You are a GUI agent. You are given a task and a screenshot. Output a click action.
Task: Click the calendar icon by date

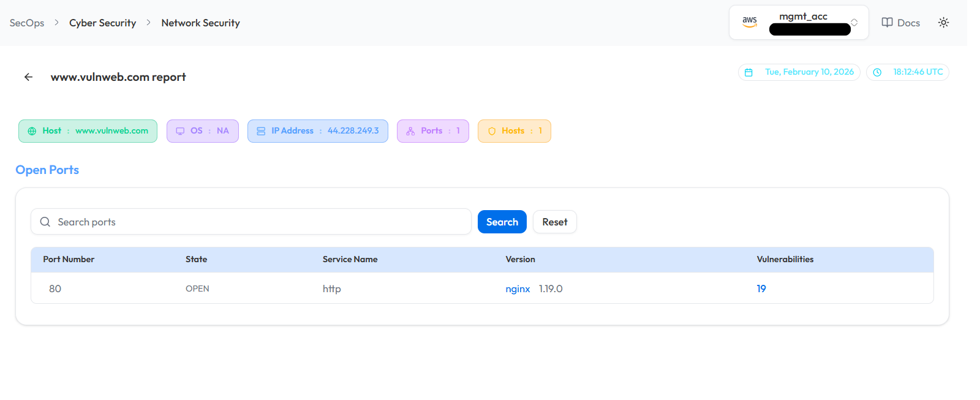click(748, 72)
